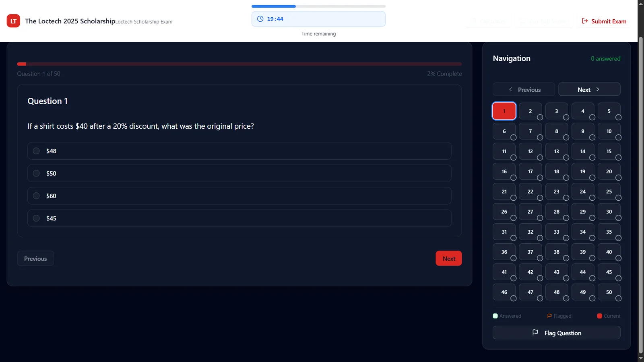Go to question 39
Screen dimensions: 644x362
(x=583, y=252)
